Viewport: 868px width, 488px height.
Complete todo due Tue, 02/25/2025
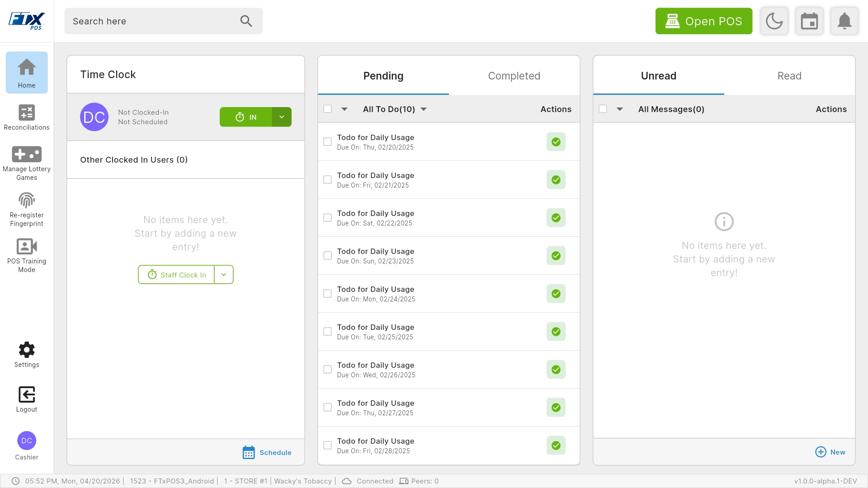(556, 332)
